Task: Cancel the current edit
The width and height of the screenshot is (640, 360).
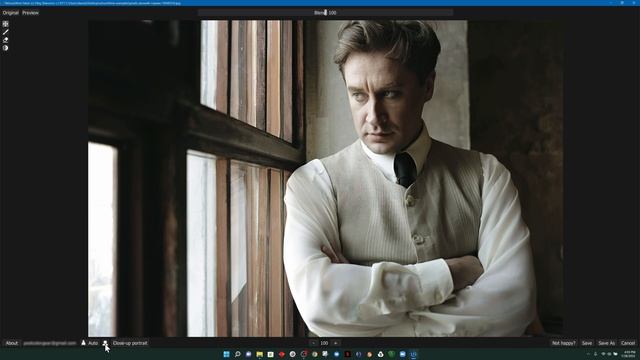Action: click(x=628, y=343)
